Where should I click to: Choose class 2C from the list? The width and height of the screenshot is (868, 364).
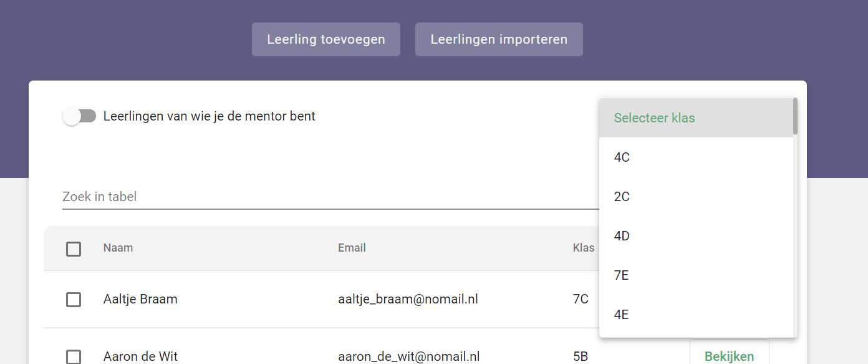[696, 197]
